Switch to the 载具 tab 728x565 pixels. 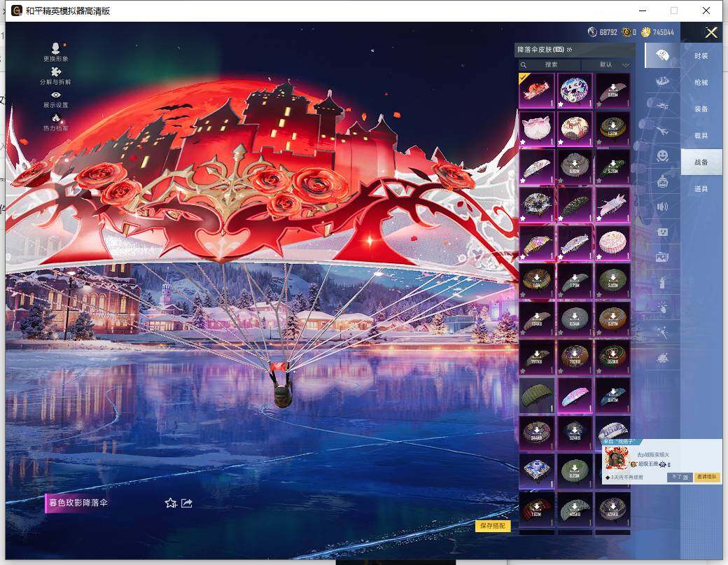pyautogui.click(x=701, y=136)
